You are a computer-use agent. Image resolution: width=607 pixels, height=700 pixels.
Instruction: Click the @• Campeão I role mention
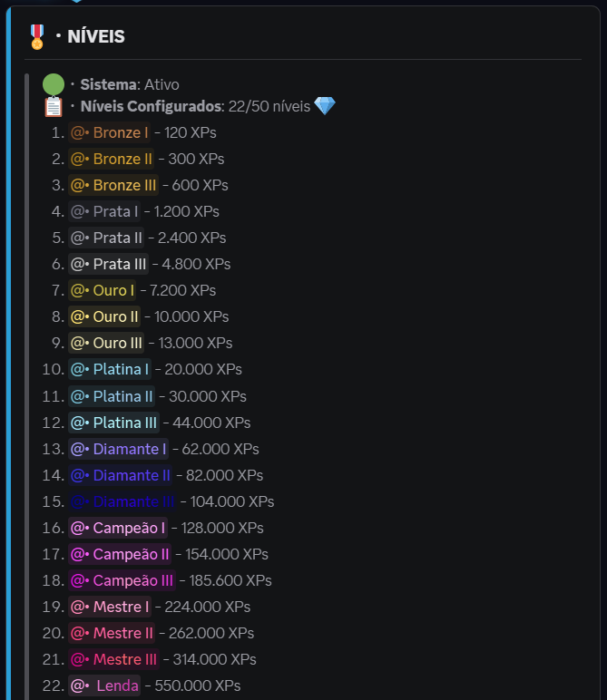117,528
